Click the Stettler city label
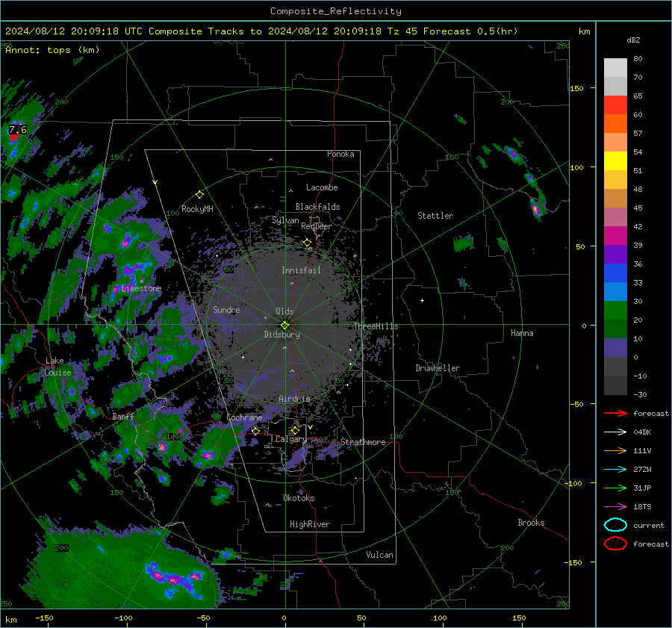Image resolution: width=672 pixels, height=628 pixels. [435, 216]
